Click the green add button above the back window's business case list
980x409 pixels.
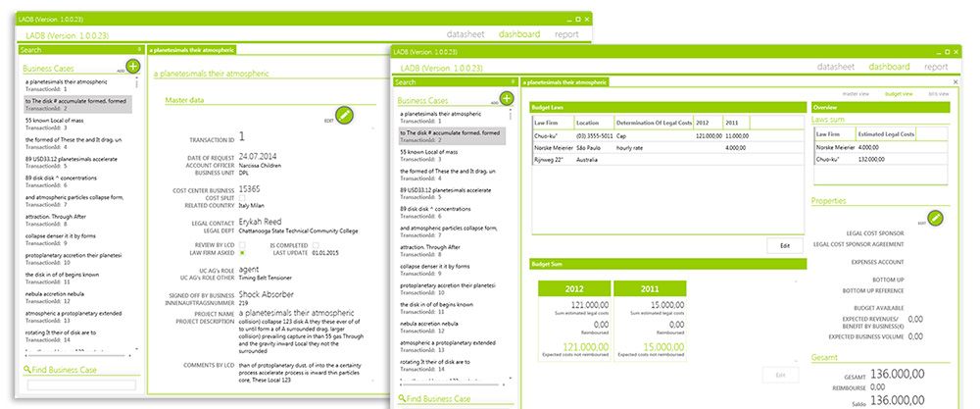[133, 67]
